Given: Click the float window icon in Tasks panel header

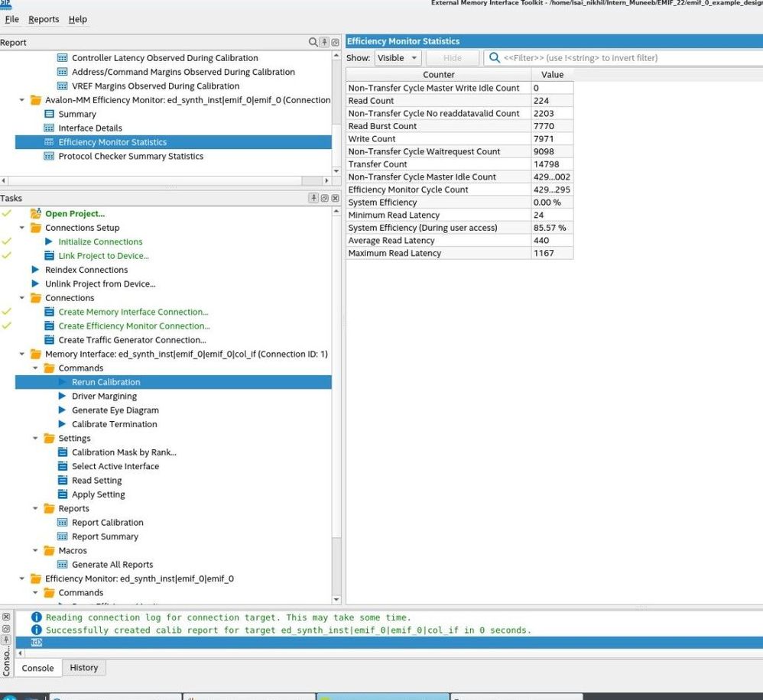Looking at the screenshot, I should 325,198.
